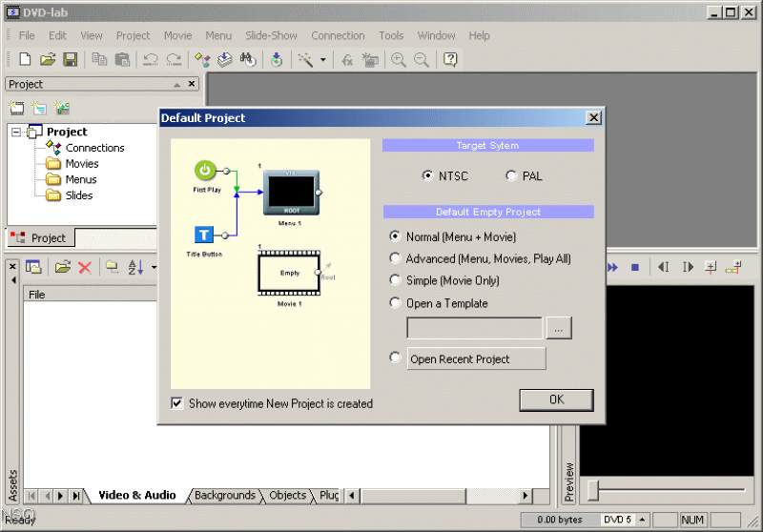The width and height of the screenshot is (763, 532).
Task: Click the red X delete asset icon
Action: pos(85,267)
